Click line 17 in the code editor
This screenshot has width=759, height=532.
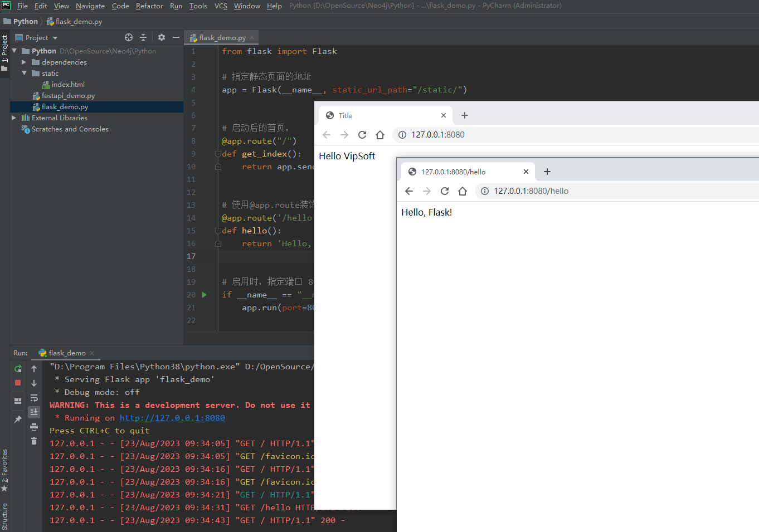(x=266, y=256)
